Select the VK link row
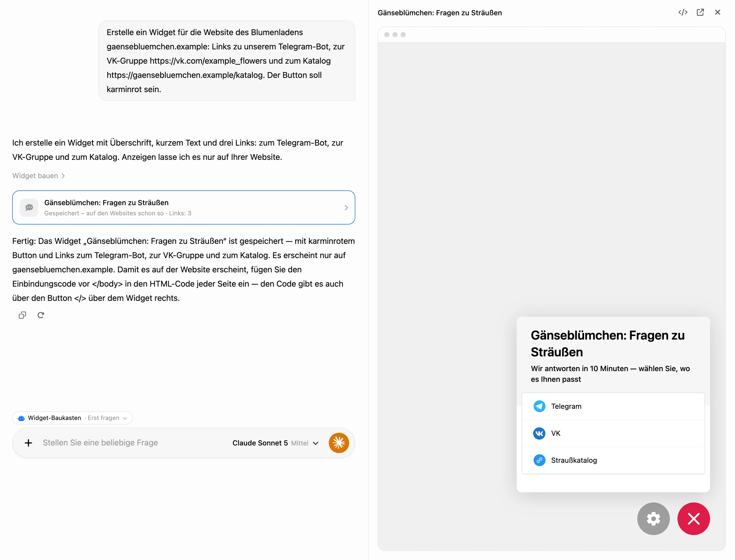Image resolution: width=735 pixels, height=560 pixels. [x=613, y=433]
